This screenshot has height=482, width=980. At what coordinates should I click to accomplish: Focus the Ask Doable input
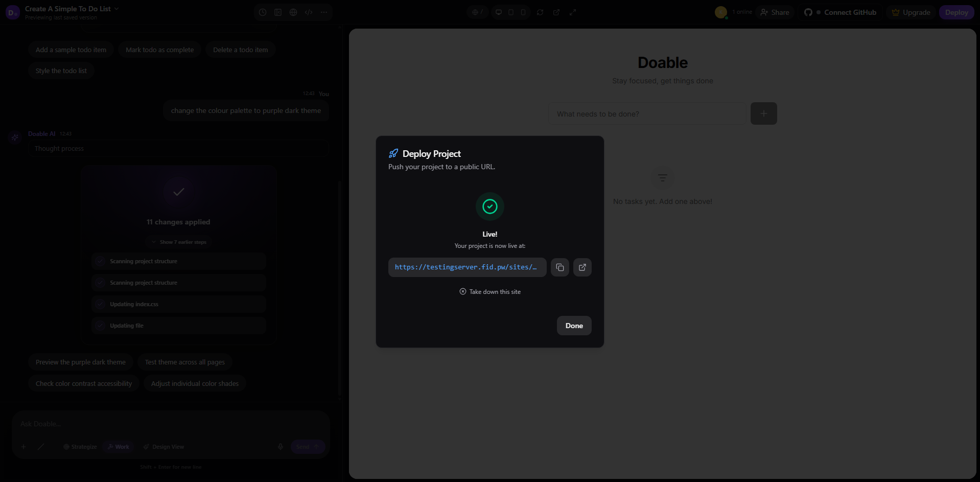(x=171, y=424)
